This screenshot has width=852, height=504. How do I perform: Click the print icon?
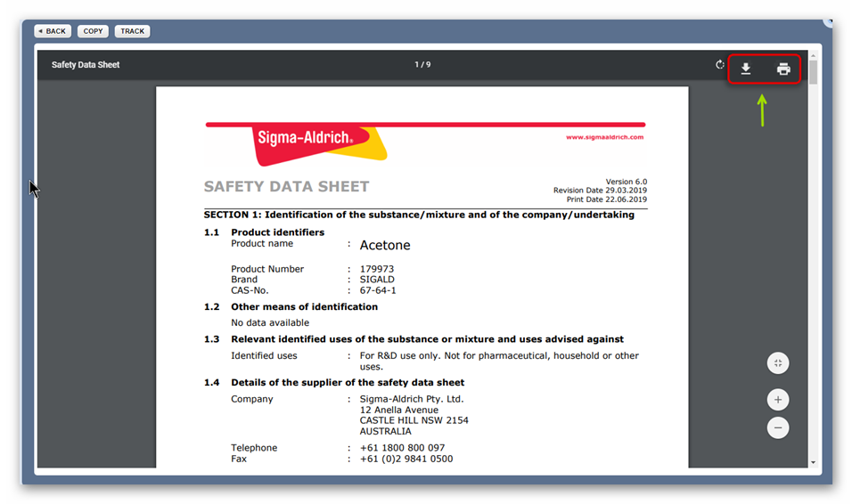(783, 69)
